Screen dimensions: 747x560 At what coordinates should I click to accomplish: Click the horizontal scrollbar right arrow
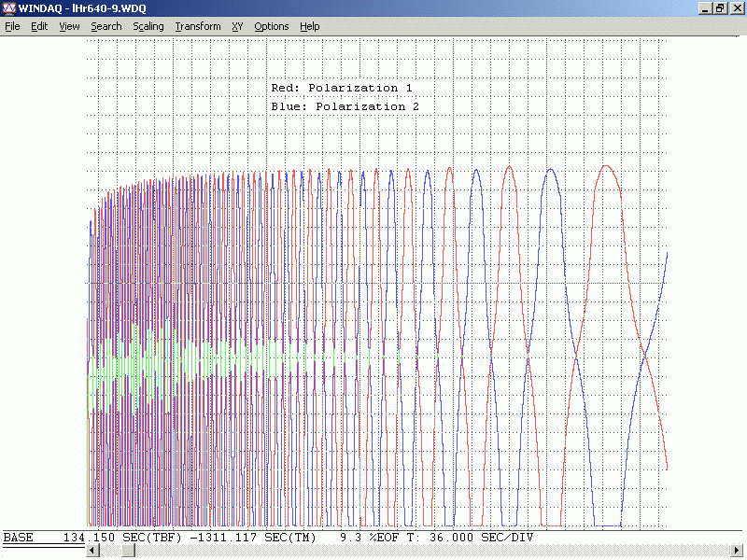739,551
